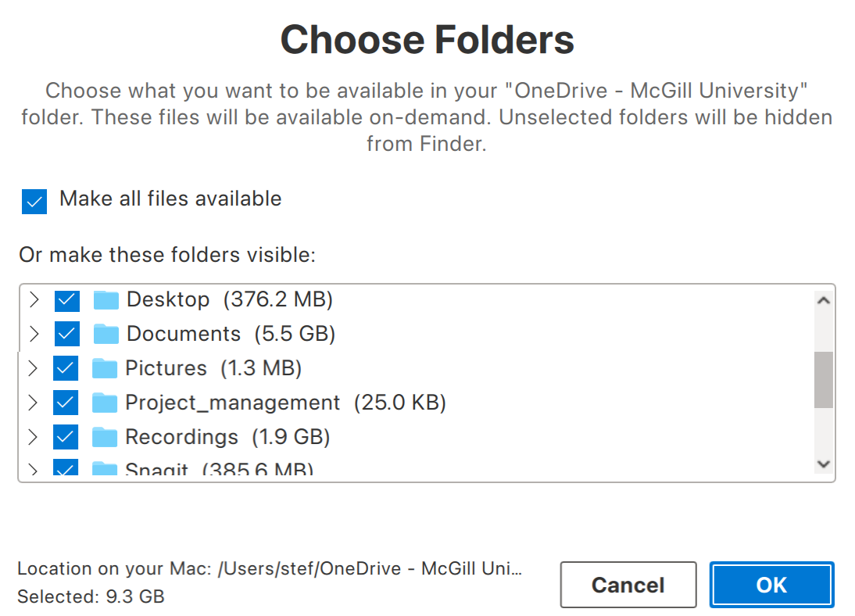This screenshot has width=855, height=616.
Task: Click the Pictures folder icon
Action: coord(106,367)
